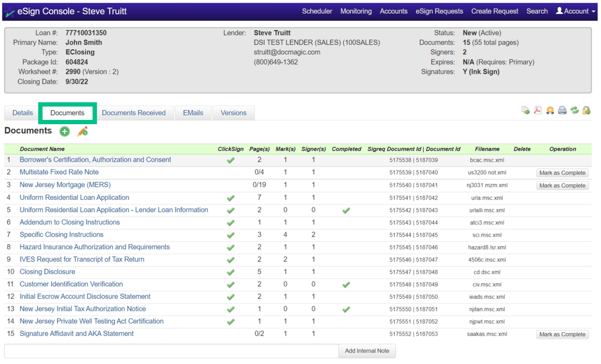The image size is (601, 364).
Task: Open Uniform Residential Loan Application - Lender Loan Information
Action: pyautogui.click(x=114, y=210)
